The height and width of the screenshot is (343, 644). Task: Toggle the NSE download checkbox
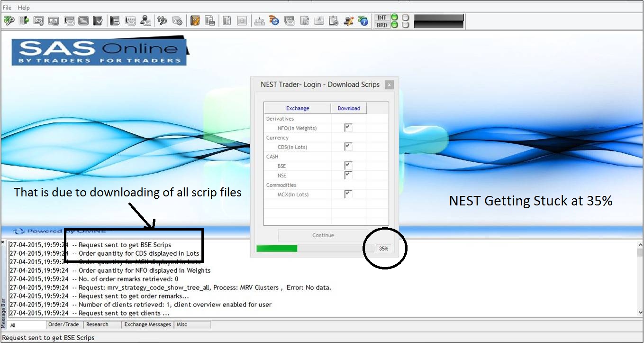click(x=348, y=175)
